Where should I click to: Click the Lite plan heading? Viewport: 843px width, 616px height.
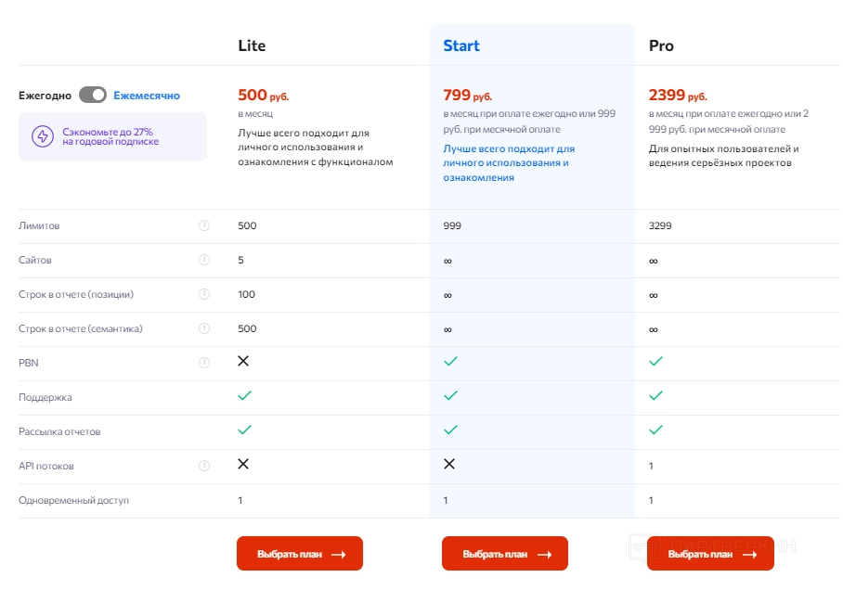(252, 45)
